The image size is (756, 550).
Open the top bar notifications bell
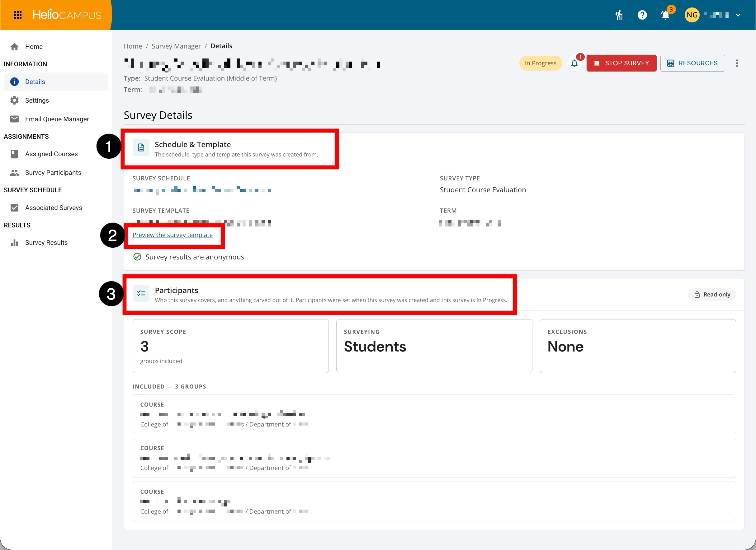pyautogui.click(x=665, y=15)
